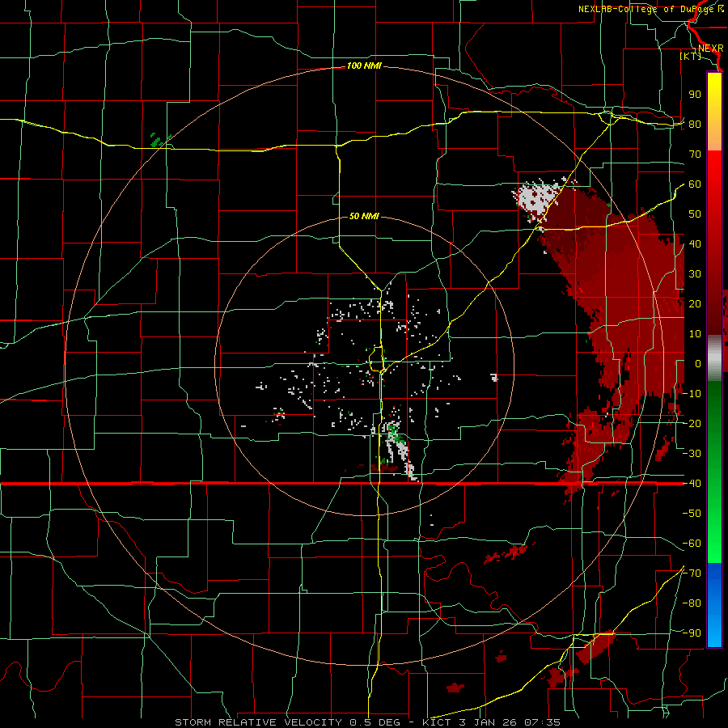The height and width of the screenshot is (728, 728).
Task: Select the gray zero-velocity segment of color bar
Action: (714, 358)
